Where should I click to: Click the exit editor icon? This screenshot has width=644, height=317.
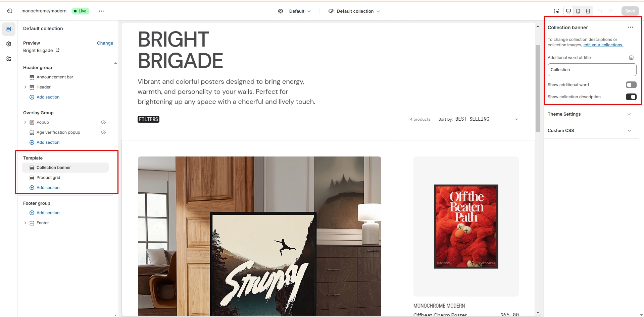point(9,11)
